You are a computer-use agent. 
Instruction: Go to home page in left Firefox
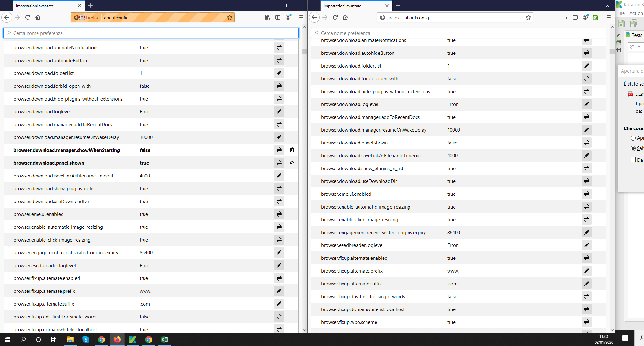point(38,18)
